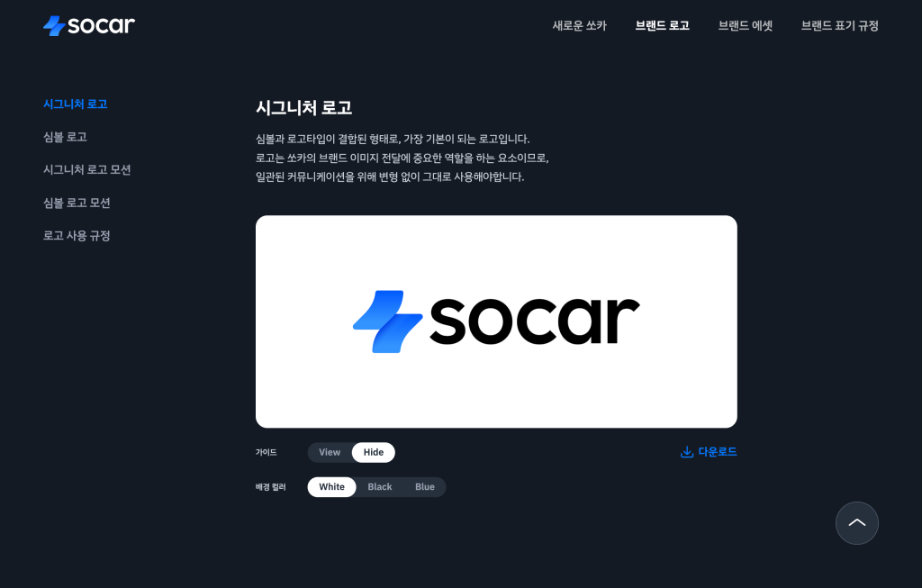The height and width of the screenshot is (588, 922).
Task: Choose Black background color
Action: click(x=380, y=487)
